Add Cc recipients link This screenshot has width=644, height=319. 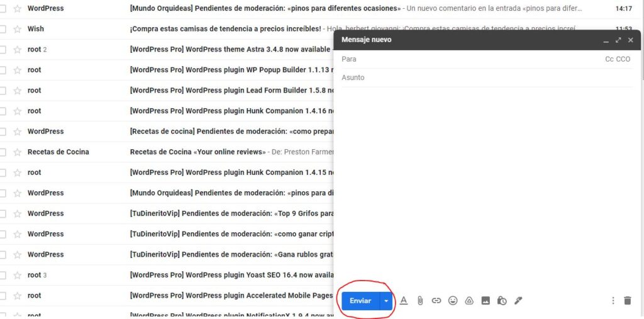click(609, 59)
